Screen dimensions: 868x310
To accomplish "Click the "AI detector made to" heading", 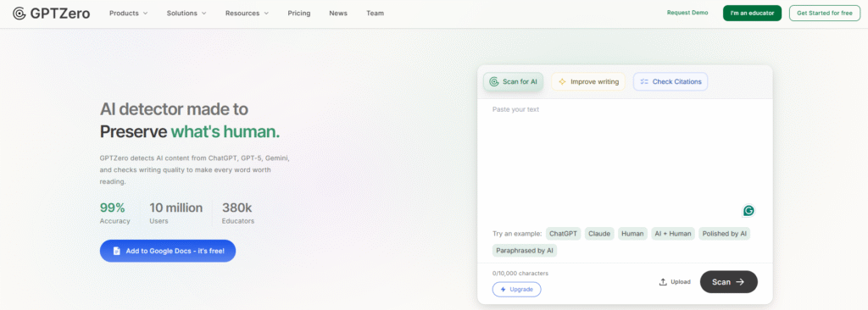I will point(174,108).
